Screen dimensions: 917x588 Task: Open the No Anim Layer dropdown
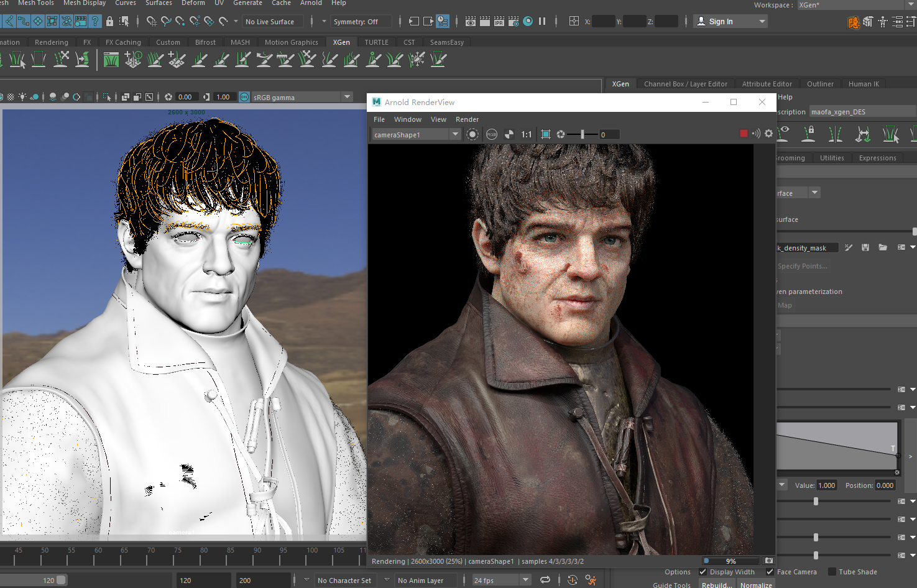426,580
